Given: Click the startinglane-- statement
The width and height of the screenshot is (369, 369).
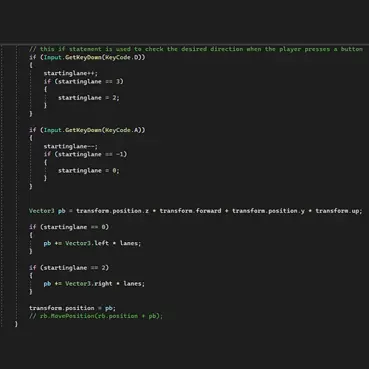Looking at the screenshot, I should [71, 146].
